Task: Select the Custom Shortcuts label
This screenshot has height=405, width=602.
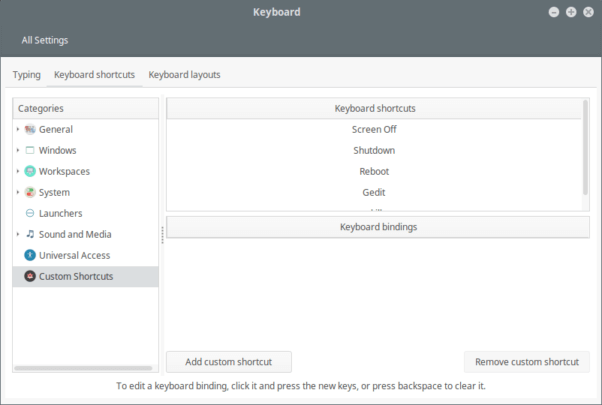Action: click(x=76, y=276)
